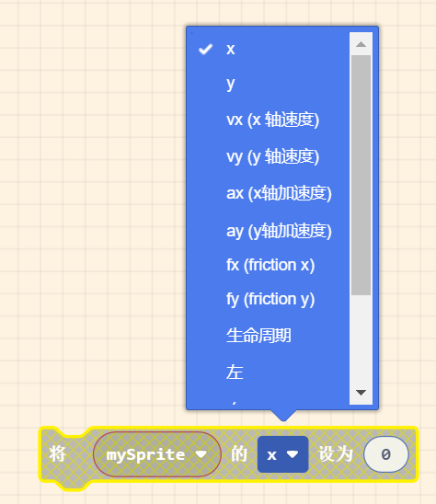Choose 'y' from the property list

click(x=268, y=85)
